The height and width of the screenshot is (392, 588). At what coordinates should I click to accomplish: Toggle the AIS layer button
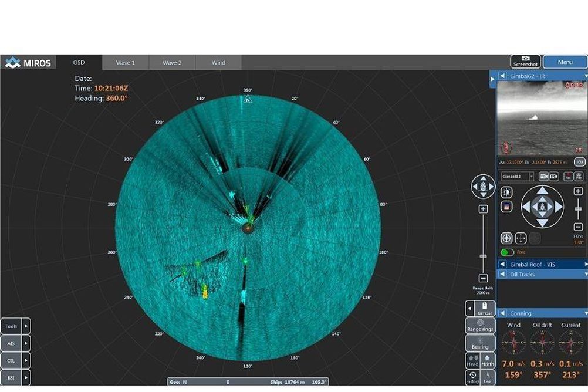coord(11,343)
